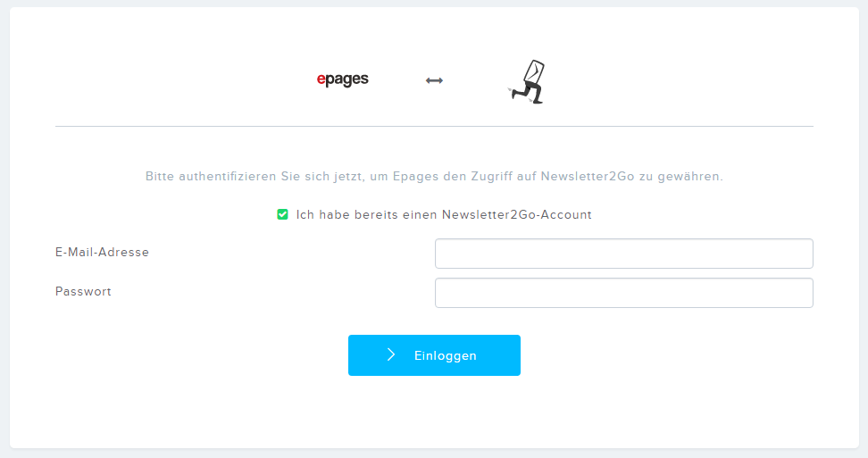
Task: Uncheck the green existing-account checkbox
Action: point(282,214)
